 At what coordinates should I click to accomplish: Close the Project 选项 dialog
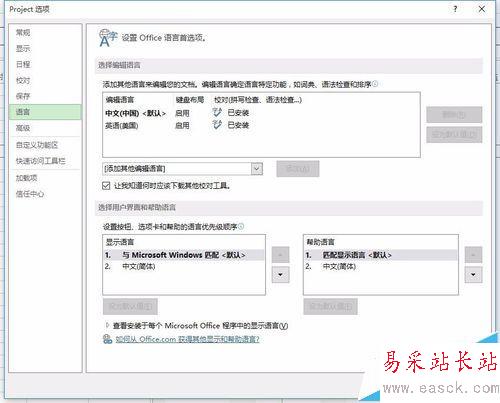482,9
